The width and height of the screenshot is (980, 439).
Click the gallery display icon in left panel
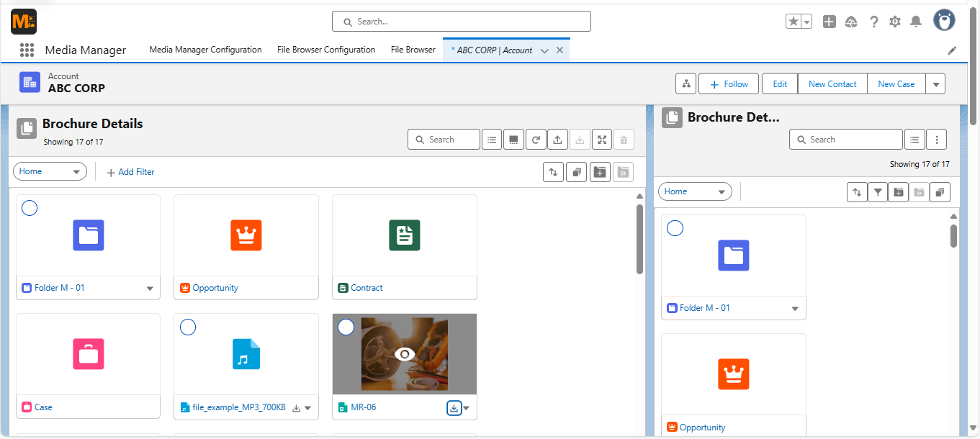513,140
